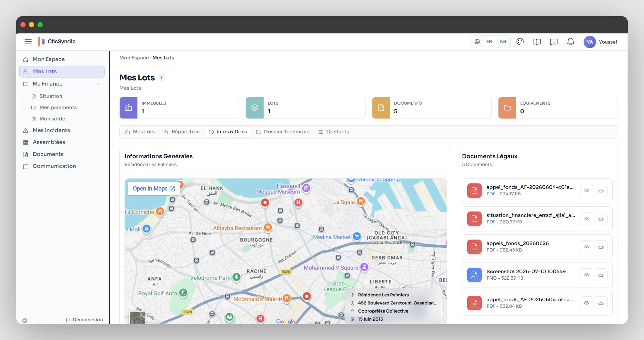Click the appels_fonds_20260626 file name
This screenshot has width=644, height=340.
point(518,243)
